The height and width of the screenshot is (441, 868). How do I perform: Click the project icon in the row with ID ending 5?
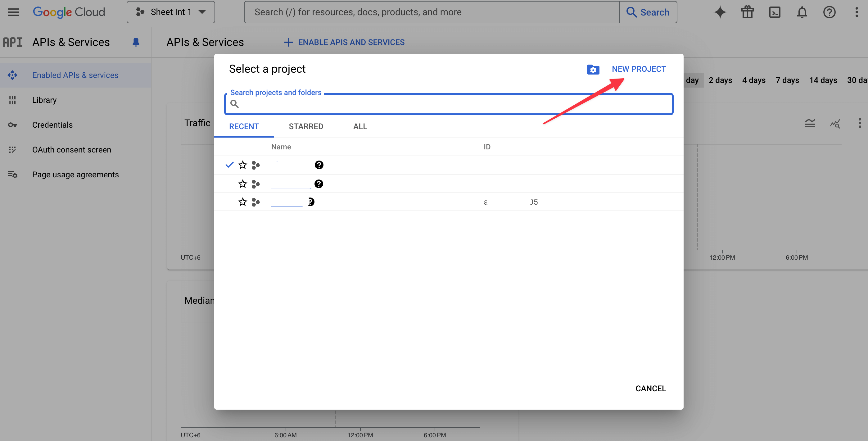(x=256, y=202)
